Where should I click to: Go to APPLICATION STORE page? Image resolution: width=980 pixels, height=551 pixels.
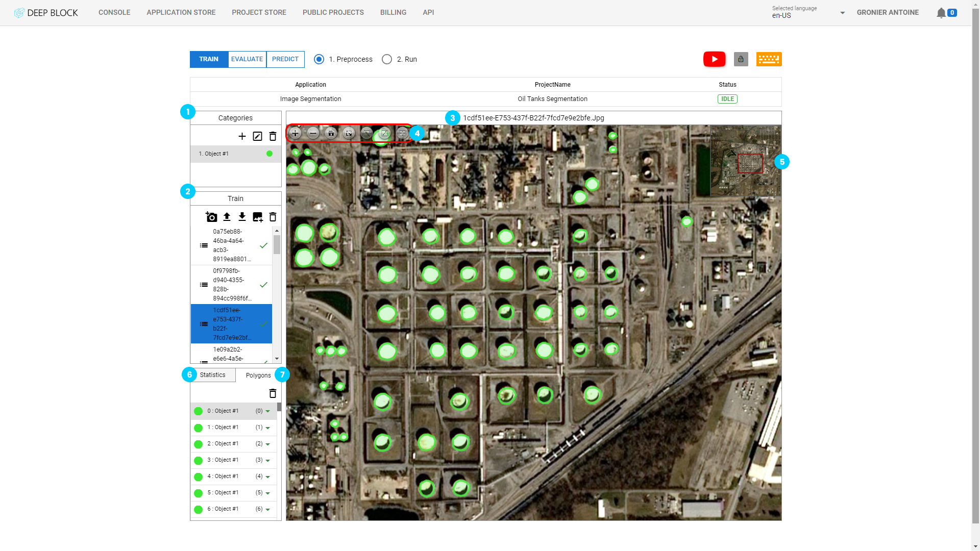click(x=181, y=12)
